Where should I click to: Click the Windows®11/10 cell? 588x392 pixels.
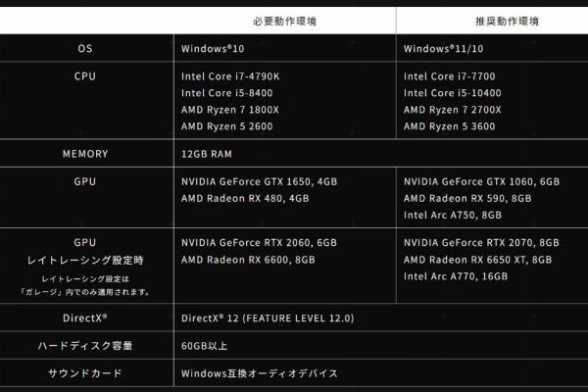click(x=443, y=48)
